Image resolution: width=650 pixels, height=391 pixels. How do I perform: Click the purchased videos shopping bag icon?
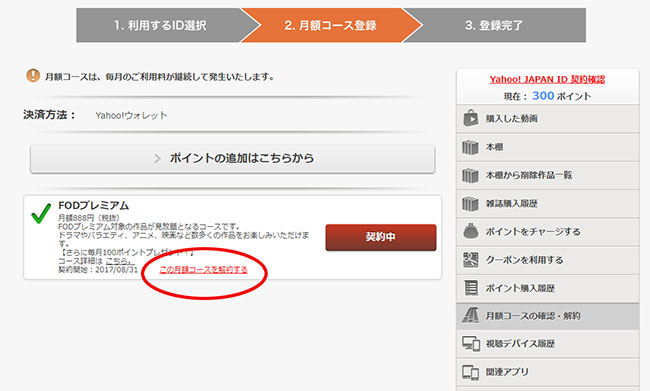[471, 118]
